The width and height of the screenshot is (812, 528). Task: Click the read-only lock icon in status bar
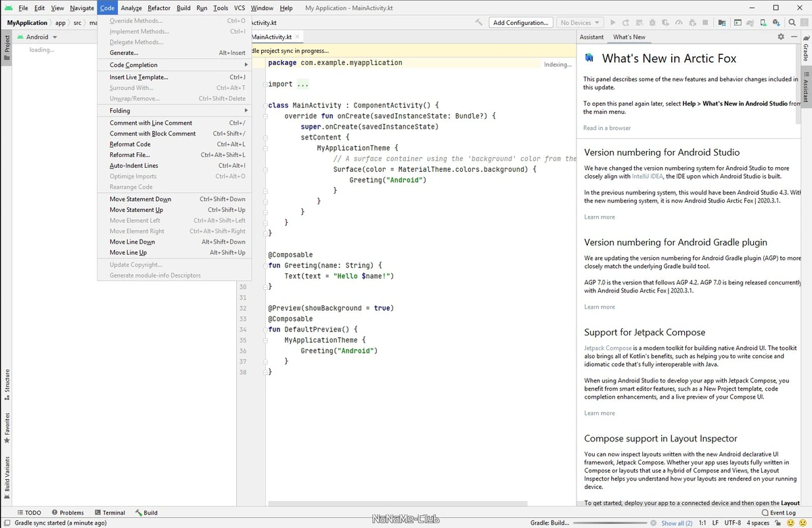click(777, 523)
